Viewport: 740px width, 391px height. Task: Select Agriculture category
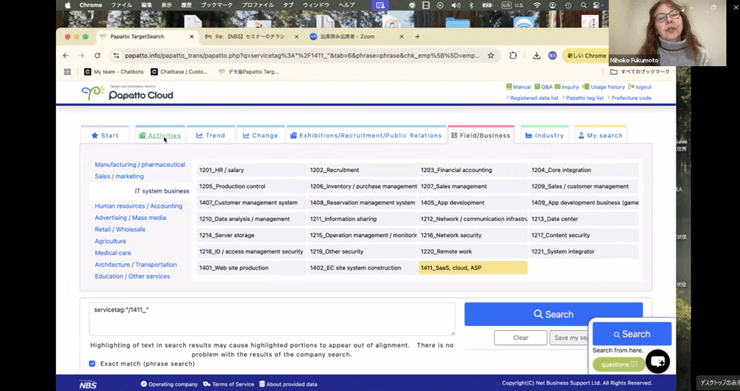110,241
